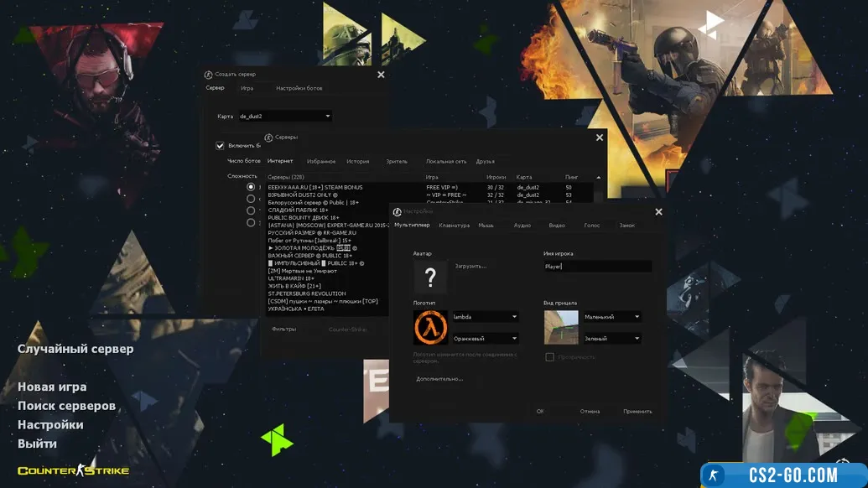Open the Избранное tab in server browser

(320, 161)
